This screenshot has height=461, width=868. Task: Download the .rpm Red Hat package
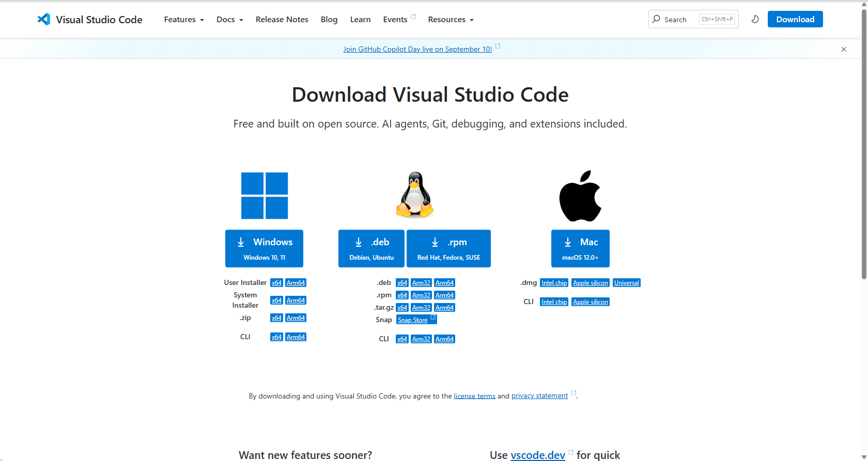(448, 248)
